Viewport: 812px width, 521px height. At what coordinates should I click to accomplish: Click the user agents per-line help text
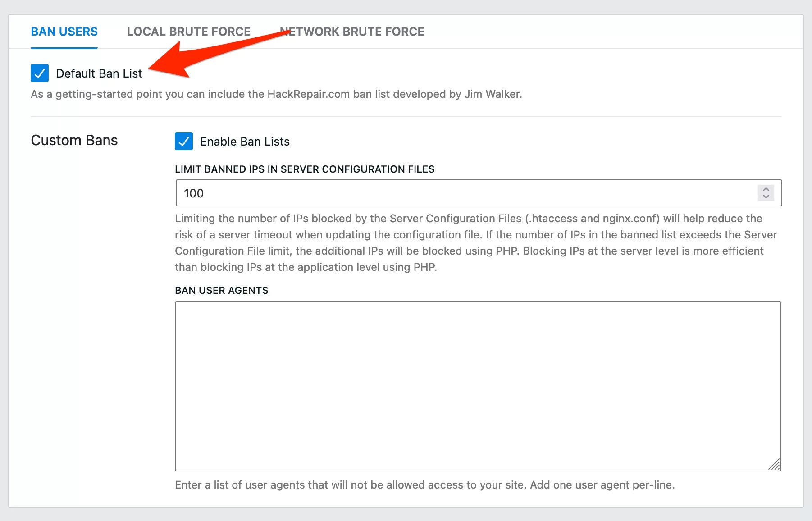click(x=424, y=485)
